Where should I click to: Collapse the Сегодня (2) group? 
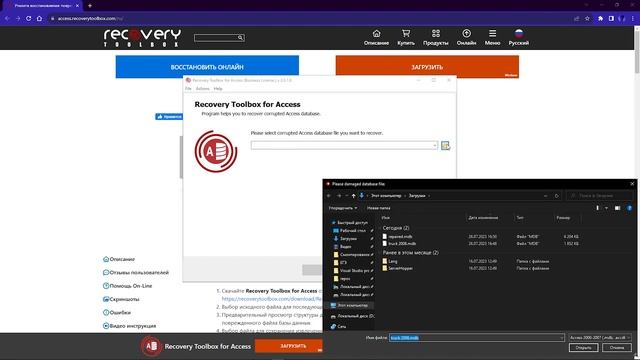point(396,228)
